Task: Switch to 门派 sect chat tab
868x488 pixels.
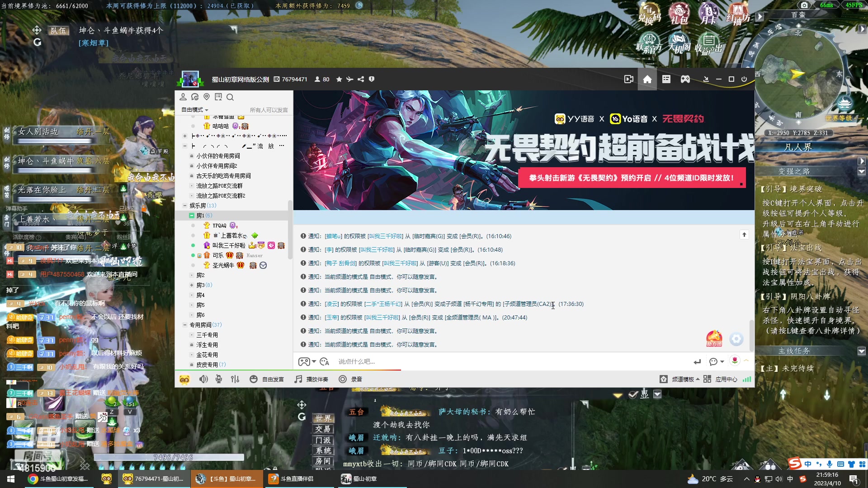Action: [x=323, y=440]
